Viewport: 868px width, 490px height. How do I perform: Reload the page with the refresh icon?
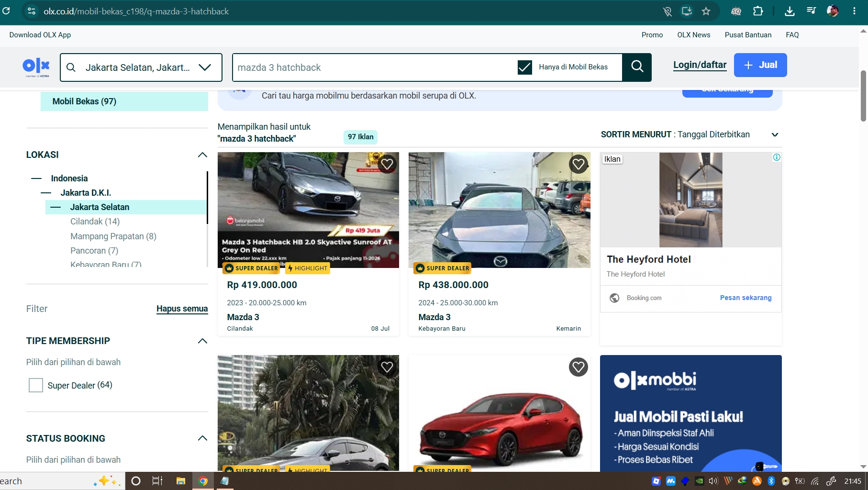click(6, 11)
